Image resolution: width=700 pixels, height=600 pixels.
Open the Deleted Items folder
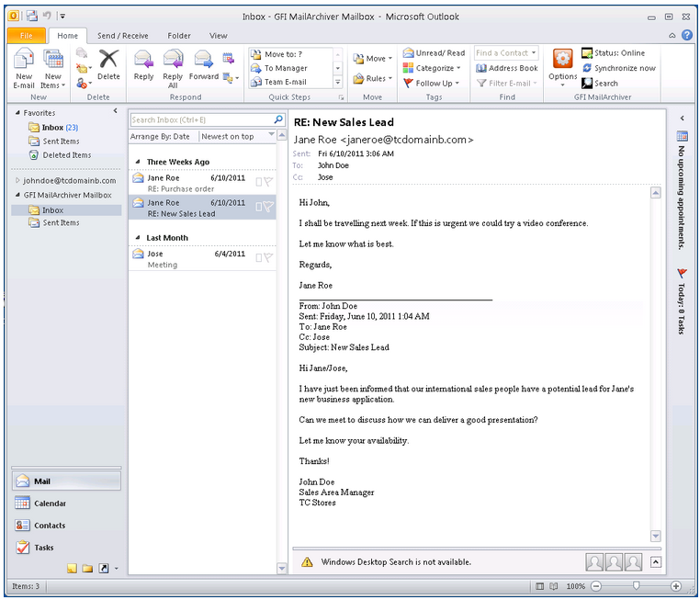tap(60, 155)
